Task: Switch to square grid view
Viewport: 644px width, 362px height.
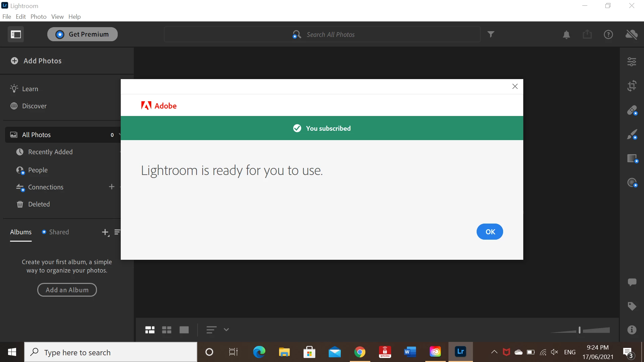Action: pos(167,330)
